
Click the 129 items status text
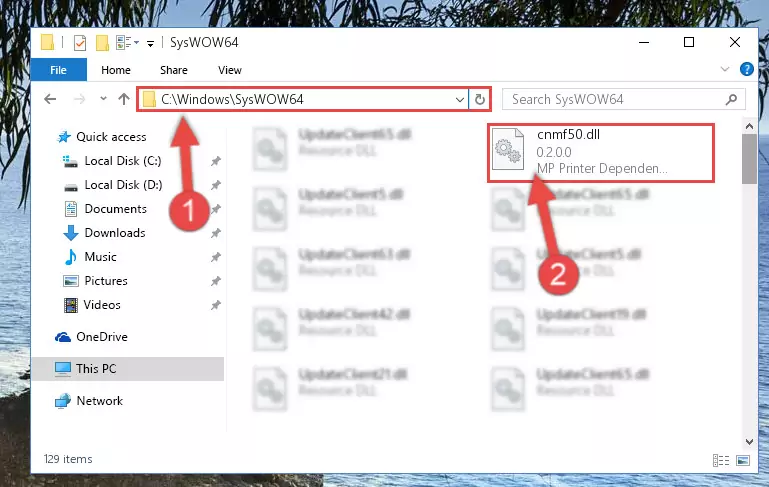(68, 459)
